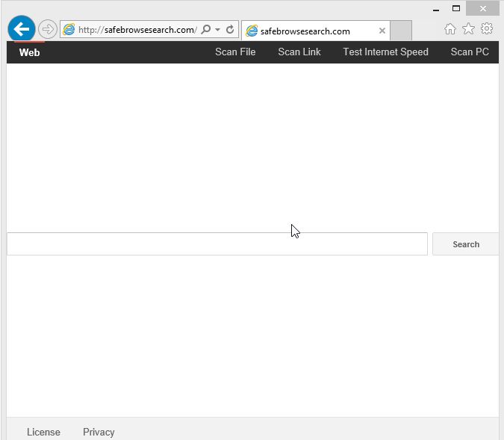Open a new tab with the blank tab button
This screenshot has height=440, width=504.
coord(401,31)
